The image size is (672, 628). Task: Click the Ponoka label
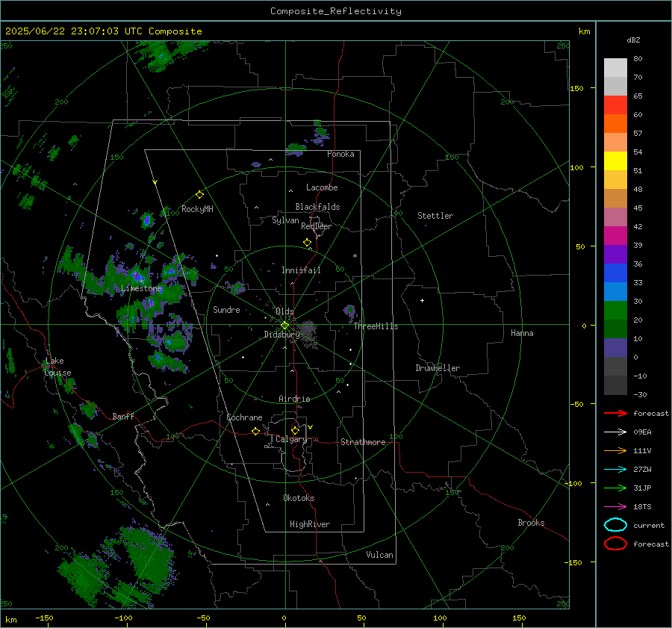(340, 154)
